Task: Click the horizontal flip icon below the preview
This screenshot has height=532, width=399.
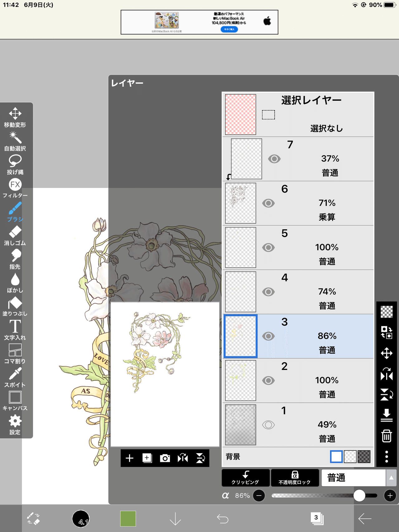Action: click(x=183, y=458)
